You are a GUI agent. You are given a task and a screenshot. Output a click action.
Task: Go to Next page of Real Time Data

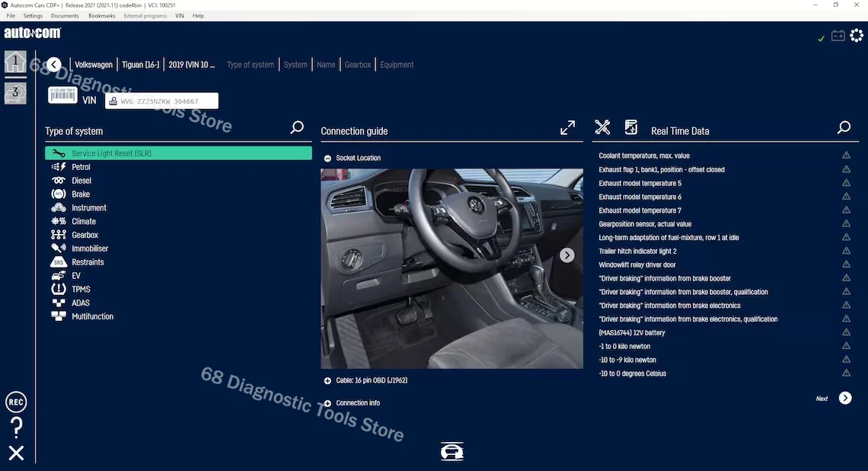tap(845, 398)
